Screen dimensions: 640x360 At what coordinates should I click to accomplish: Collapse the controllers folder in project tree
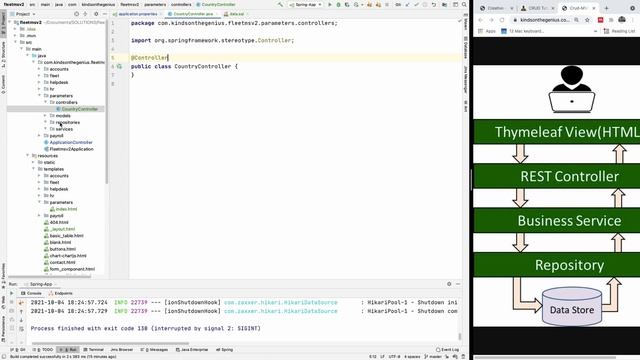pyautogui.click(x=46, y=102)
